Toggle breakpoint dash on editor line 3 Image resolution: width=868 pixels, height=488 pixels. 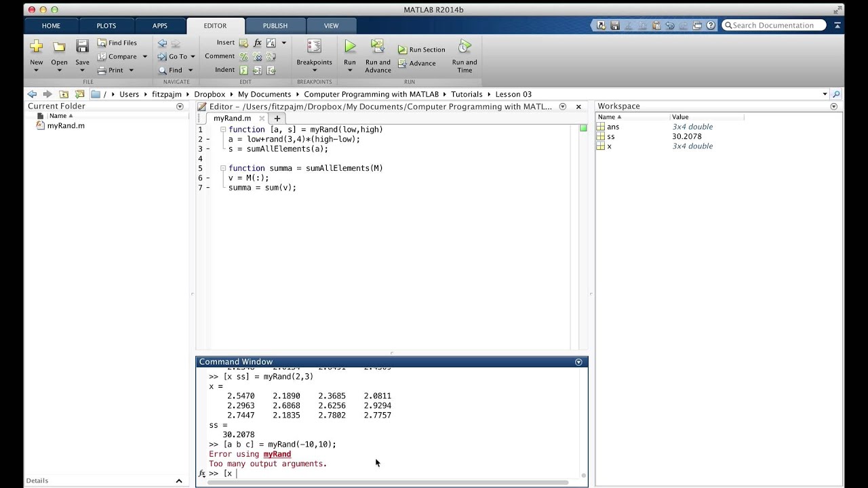coord(208,148)
